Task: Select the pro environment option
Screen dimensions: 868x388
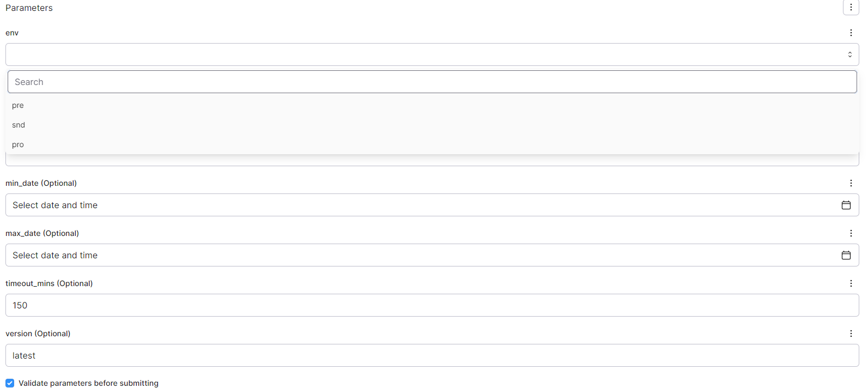Action: (x=18, y=144)
